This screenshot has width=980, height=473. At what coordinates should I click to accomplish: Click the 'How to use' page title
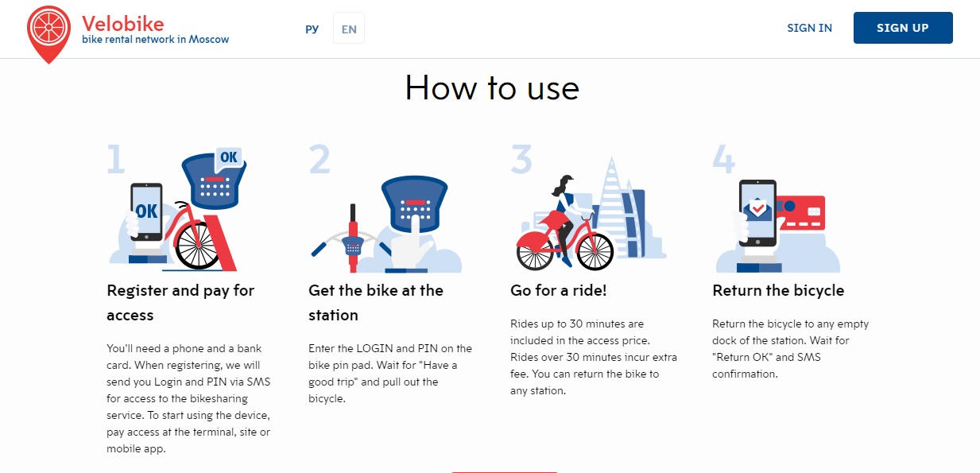pos(492,87)
